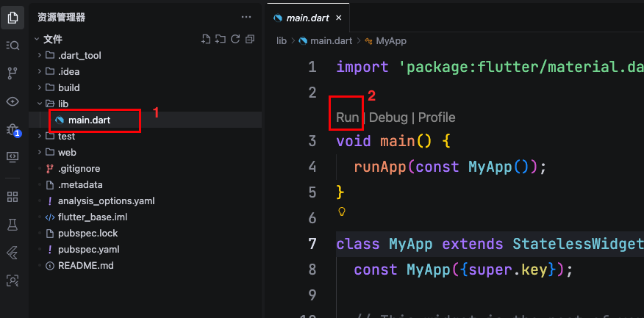Screen dimensions: 644x318
Task: Click Run above main function
Action: point(347,118)
